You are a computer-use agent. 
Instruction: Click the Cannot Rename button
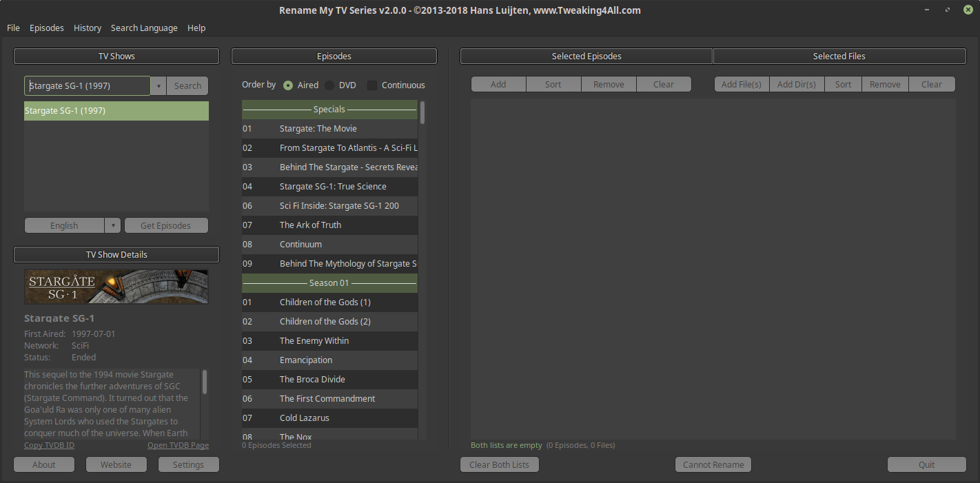click(713, 464)
